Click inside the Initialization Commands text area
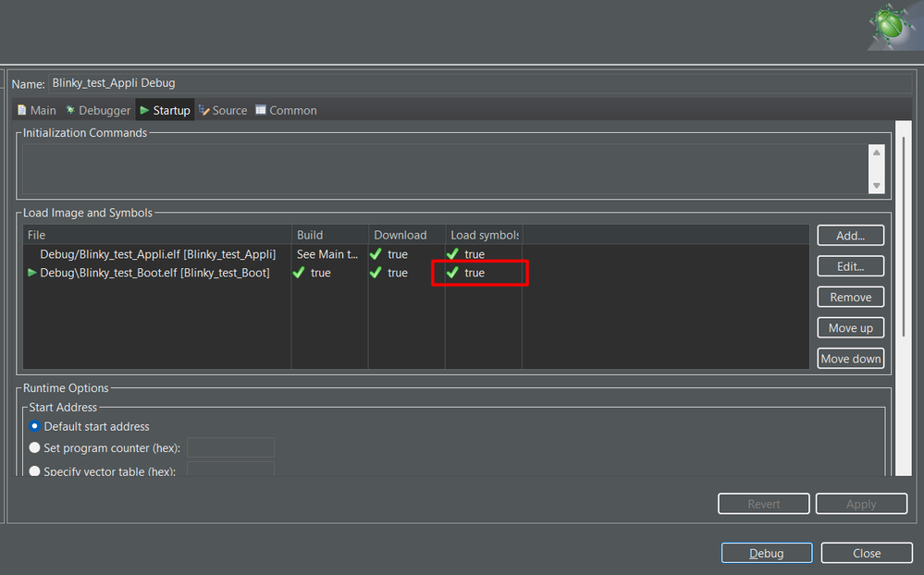 click(x=445, y=169)
